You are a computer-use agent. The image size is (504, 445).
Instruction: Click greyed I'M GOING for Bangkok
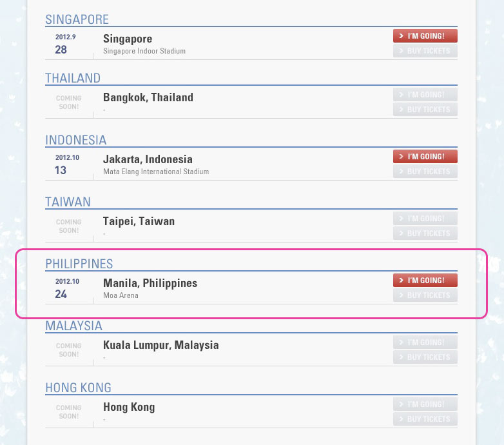click(425, 95)
